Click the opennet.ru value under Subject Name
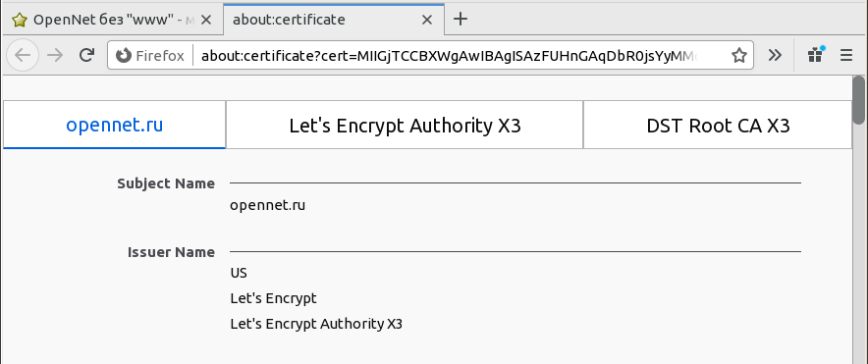 (x=267, y=205)
